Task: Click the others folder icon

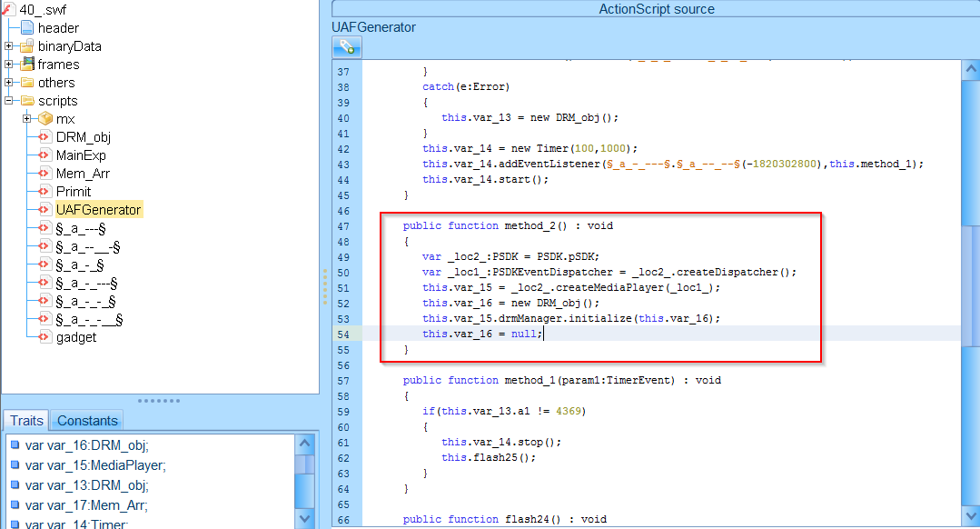Action: tap(27, 83)
